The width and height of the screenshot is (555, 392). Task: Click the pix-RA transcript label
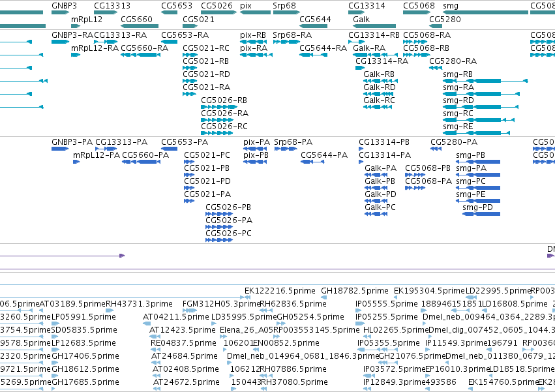[x=254, y=48]
